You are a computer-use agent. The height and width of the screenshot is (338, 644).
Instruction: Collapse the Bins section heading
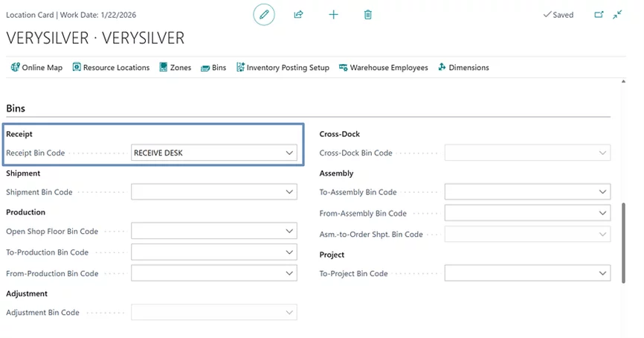point(16,109)
